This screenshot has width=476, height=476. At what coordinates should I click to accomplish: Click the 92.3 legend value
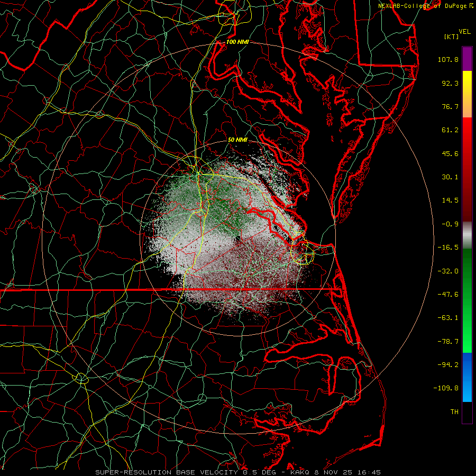[x=450, y=83]
